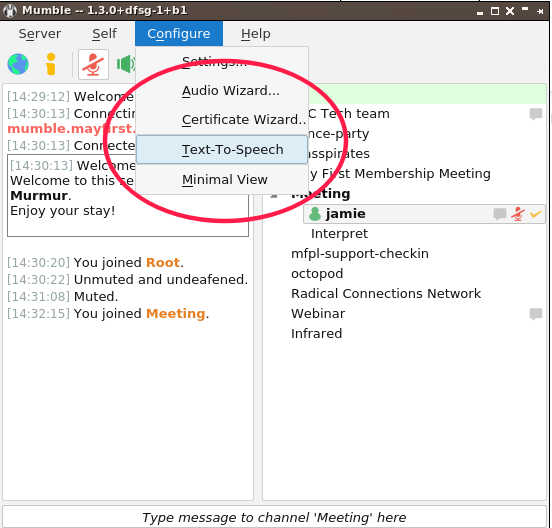
Task: Enable the Minimal View menu option
Action: [x=222, y=180]
